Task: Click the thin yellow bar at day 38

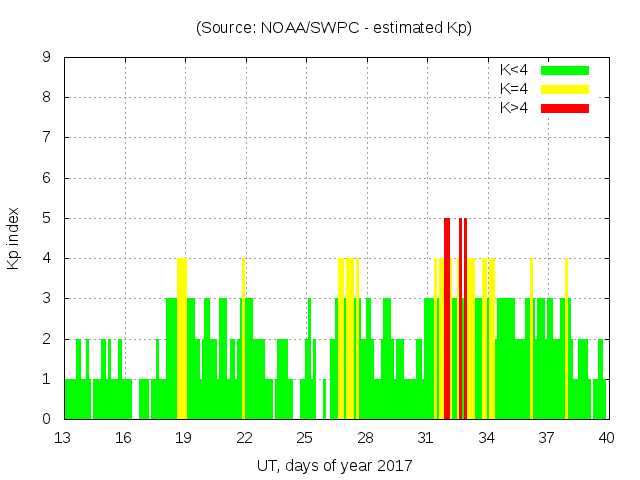Action: (566, 338)
